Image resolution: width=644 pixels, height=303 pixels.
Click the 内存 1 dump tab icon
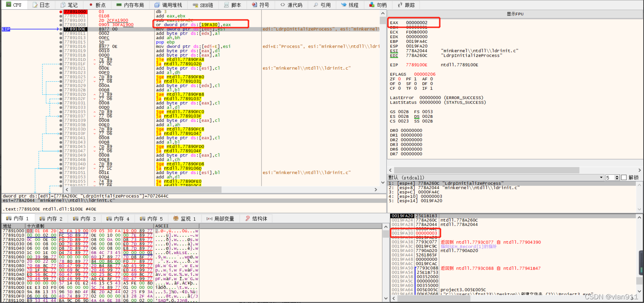(9, 218)
